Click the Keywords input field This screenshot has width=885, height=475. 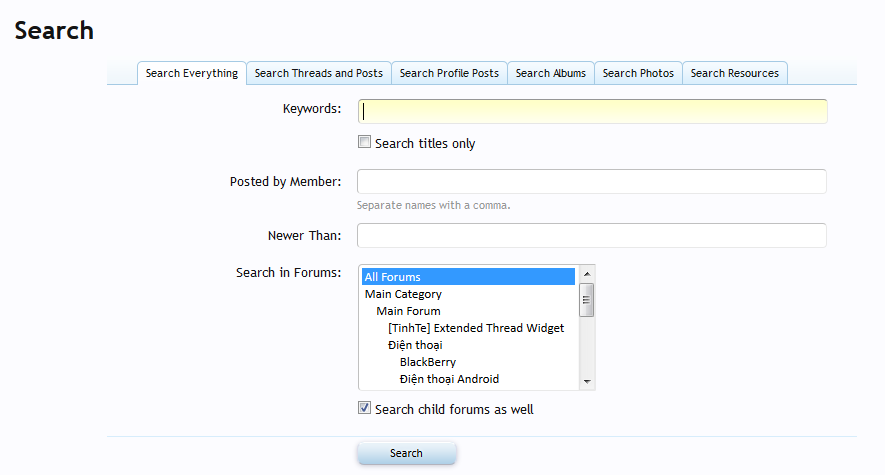click(592, 111)
